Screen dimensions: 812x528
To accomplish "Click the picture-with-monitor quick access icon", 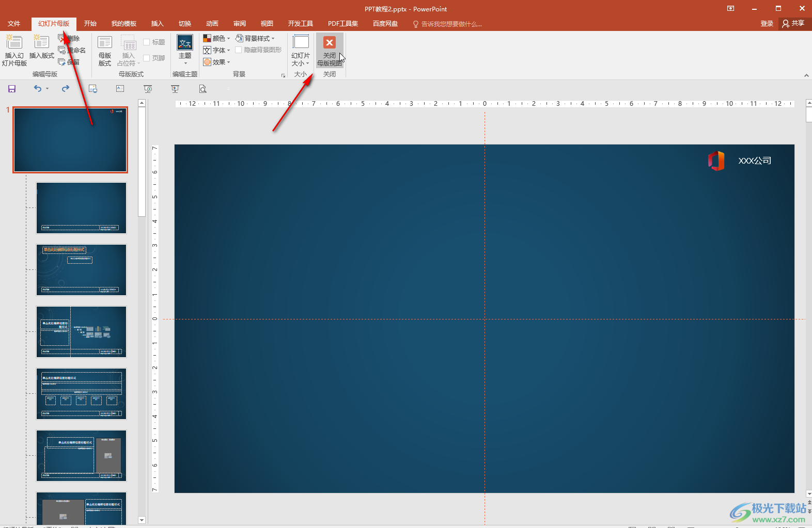I will click(x=93, y=89).
